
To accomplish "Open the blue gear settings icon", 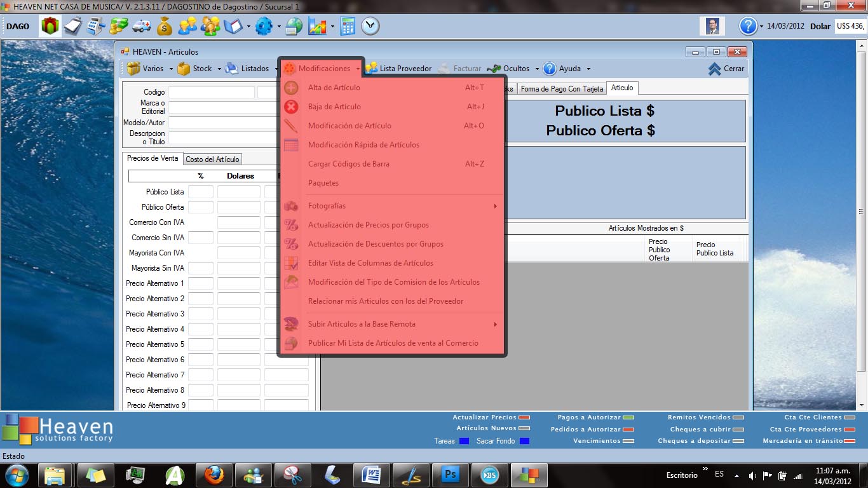I will pos(264,26).
